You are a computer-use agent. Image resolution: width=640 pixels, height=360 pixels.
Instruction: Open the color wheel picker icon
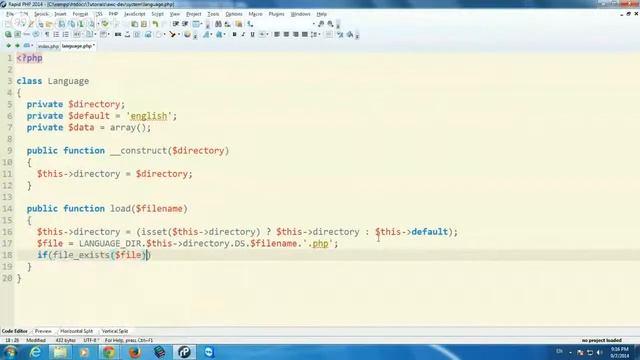[x=187, y=35]
